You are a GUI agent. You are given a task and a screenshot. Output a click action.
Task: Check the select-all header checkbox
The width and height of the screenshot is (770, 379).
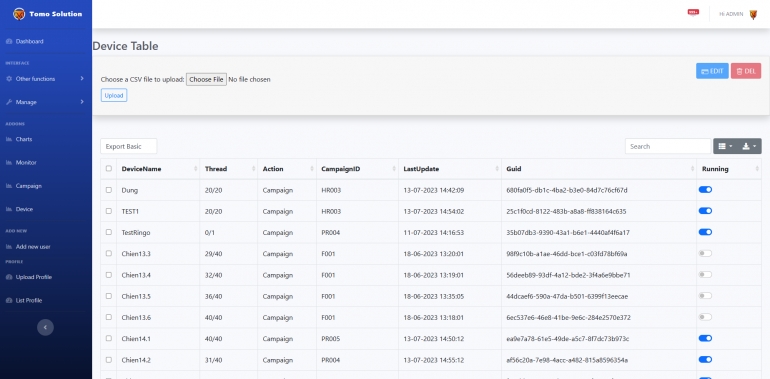coord(109,168)
